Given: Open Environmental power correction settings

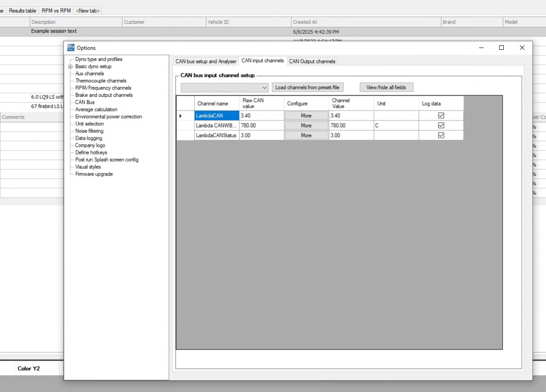Looking at the screenshot, I should pyautogui.click(x=108, y=116).
